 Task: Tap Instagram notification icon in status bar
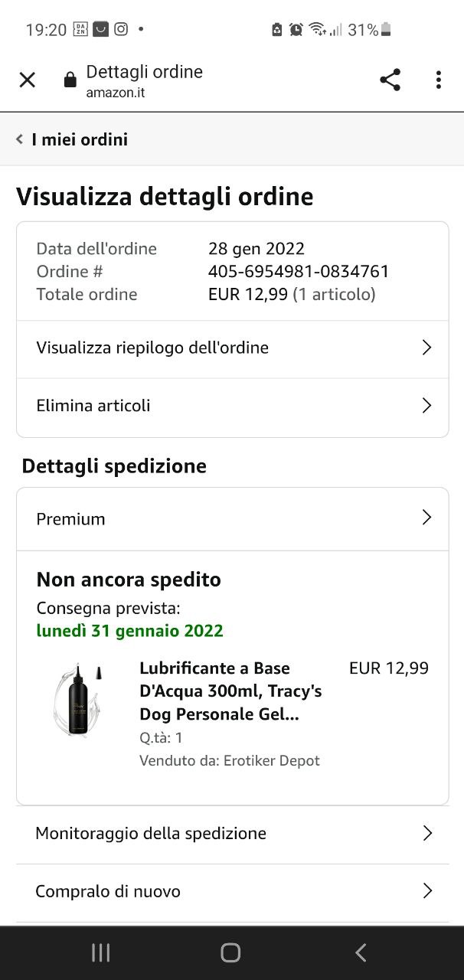121,30
